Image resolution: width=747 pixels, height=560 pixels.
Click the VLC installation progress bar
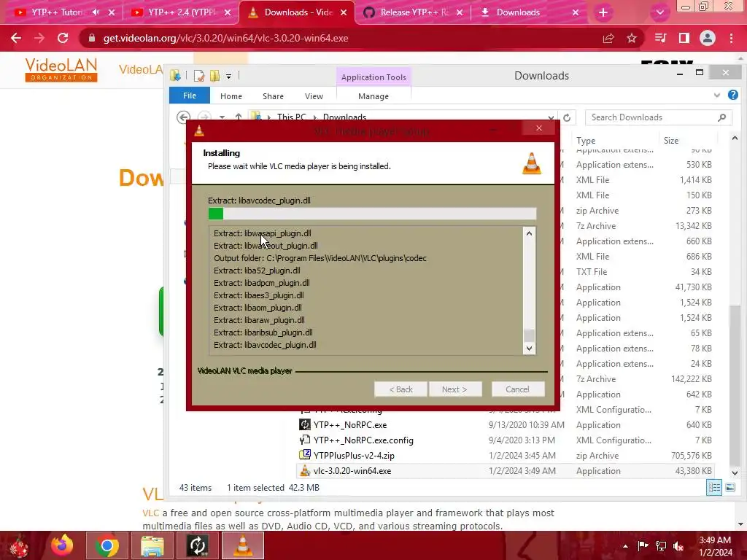(x=372, y=214)
